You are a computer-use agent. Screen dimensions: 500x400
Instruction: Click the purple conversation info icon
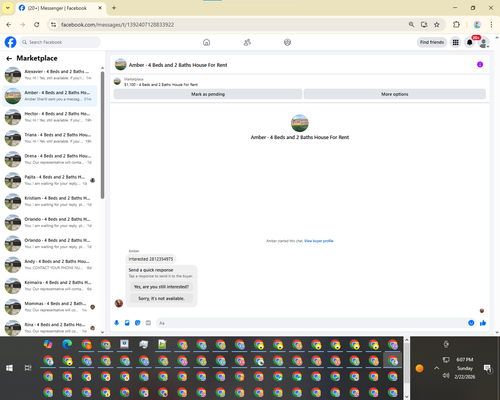pos(480,64)
